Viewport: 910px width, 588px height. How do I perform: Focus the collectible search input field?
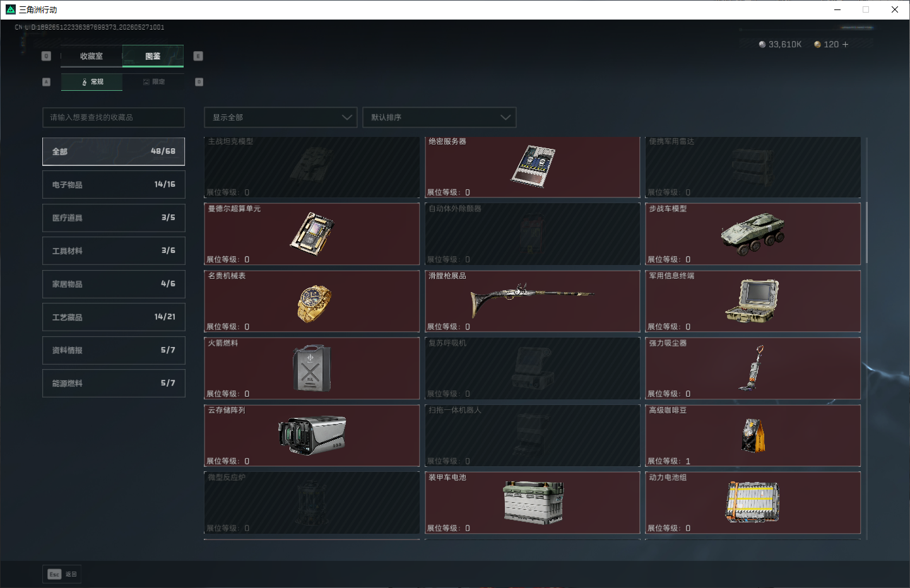tap(114, 117)
